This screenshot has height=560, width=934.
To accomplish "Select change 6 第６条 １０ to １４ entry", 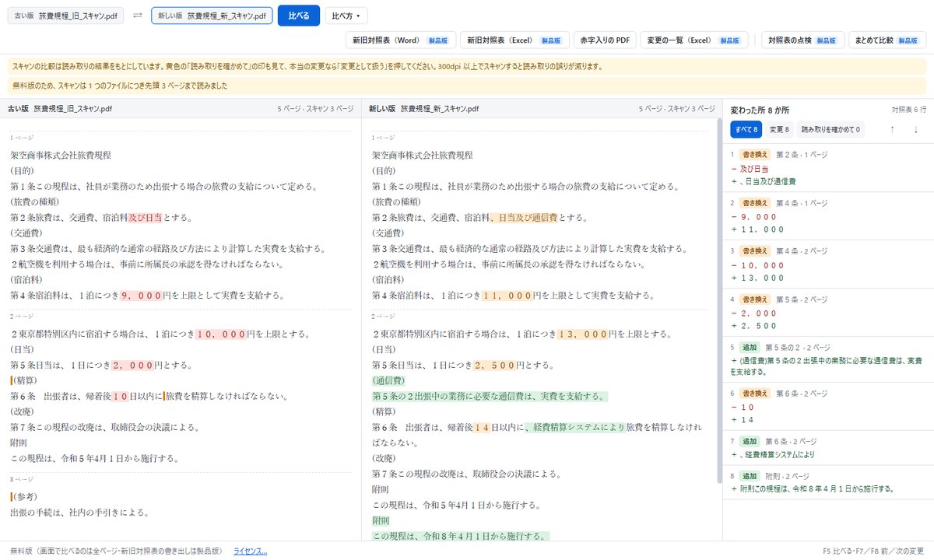I will [828, 406].
